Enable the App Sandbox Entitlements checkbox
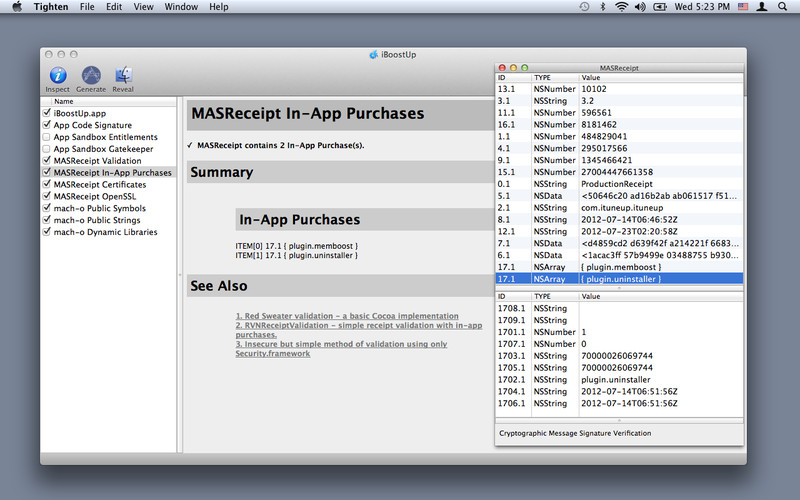The height and width of the screenshot is (500, 800). coord(46,137)
